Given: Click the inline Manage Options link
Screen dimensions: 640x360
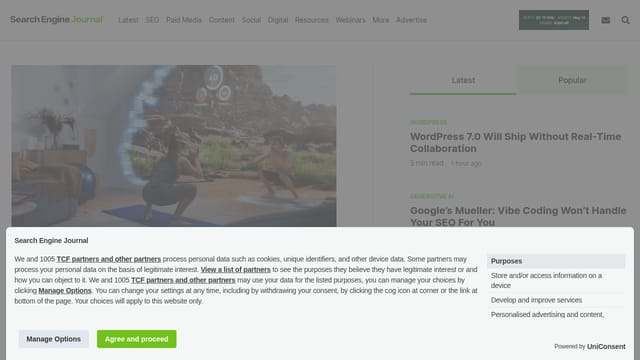Looking at the screenshot, I should point(65,291).
